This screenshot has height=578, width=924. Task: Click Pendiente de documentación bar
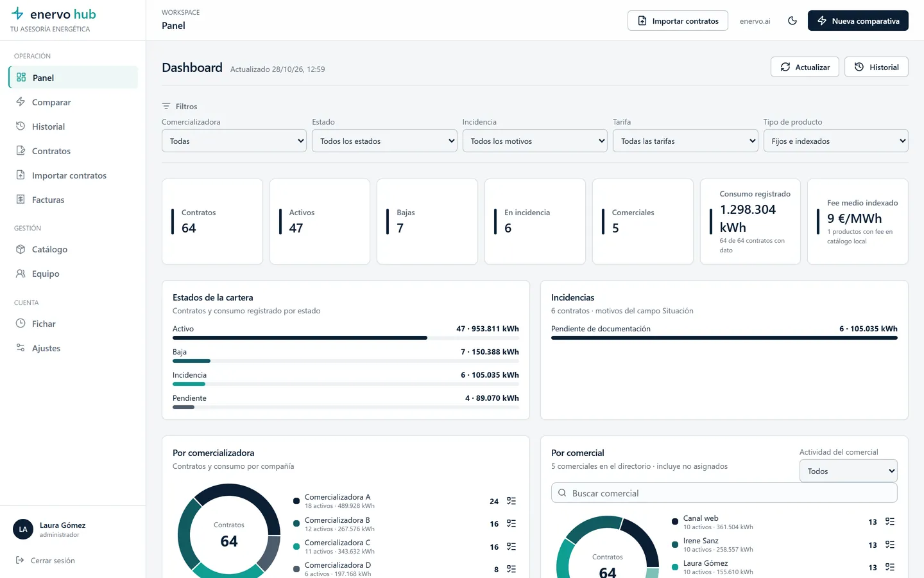click(x=724, y=338)
